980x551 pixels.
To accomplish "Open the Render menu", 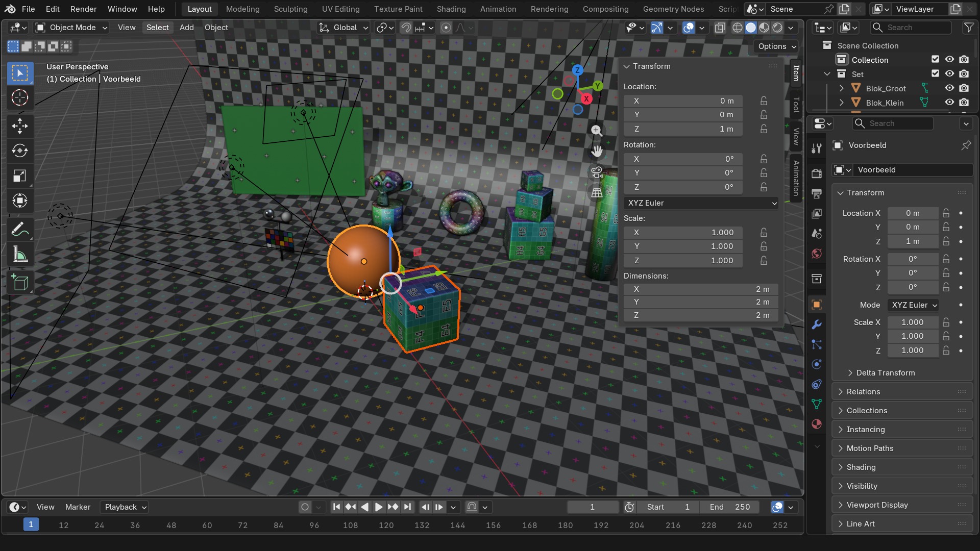I will pyautogui.click(x=83, y=9).
